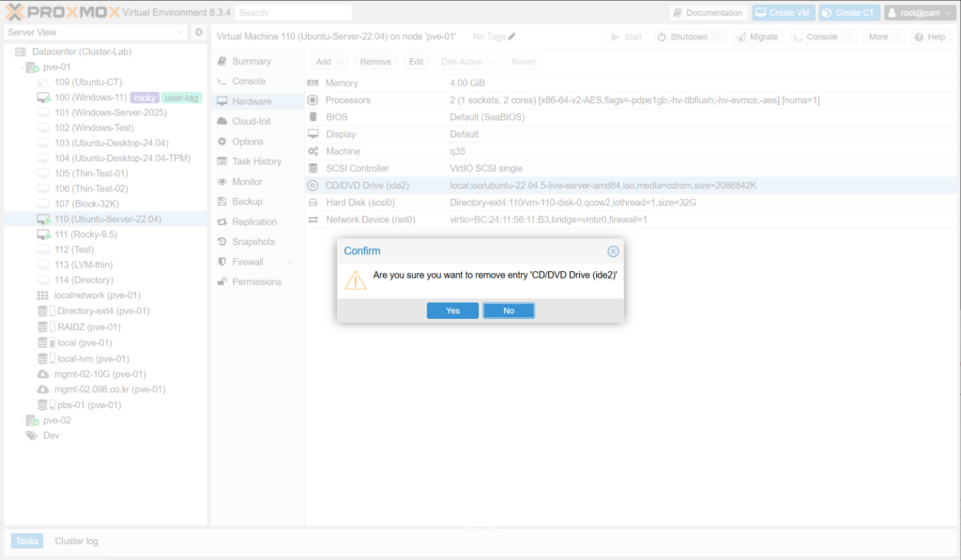This screenshot has height=560, width=961.
Task: Click the search input field
Action: pyautogui.click(x=293, y=13)
